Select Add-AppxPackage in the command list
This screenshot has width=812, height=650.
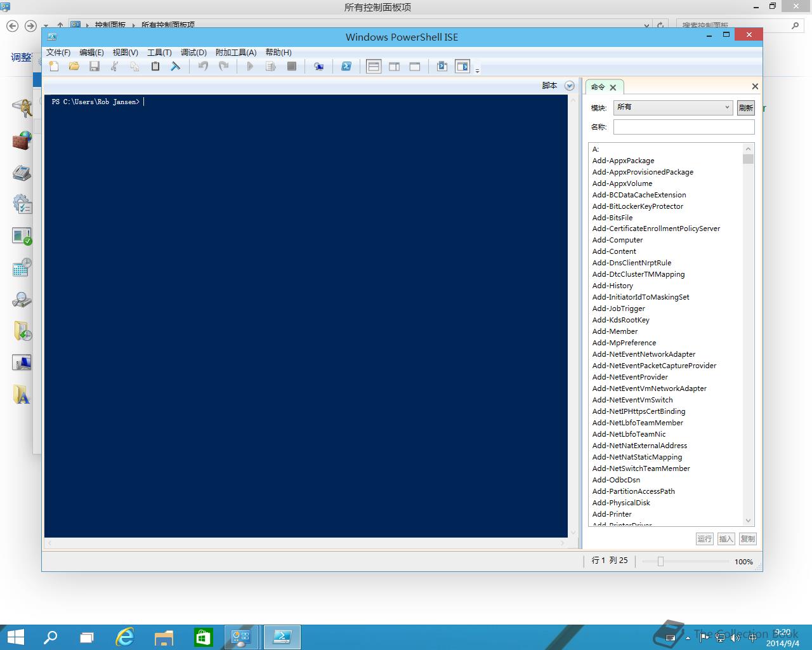[x=623, y=161]
